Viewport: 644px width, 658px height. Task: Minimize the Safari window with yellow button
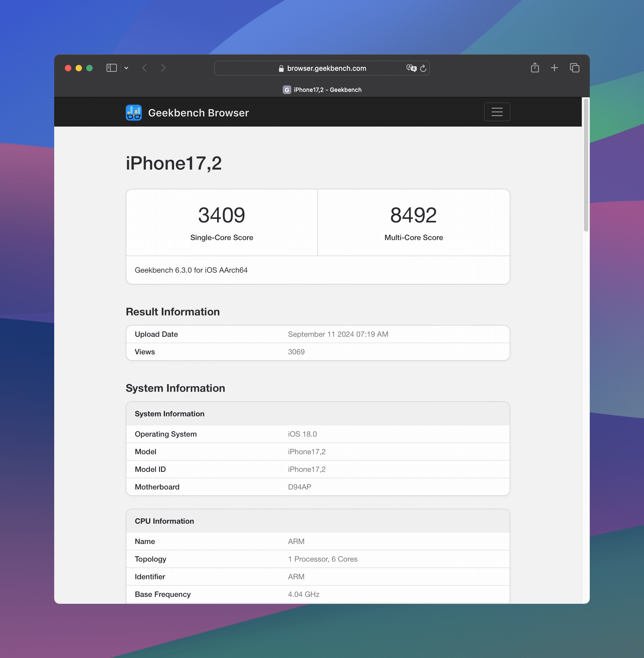click(x=79, y=68)
